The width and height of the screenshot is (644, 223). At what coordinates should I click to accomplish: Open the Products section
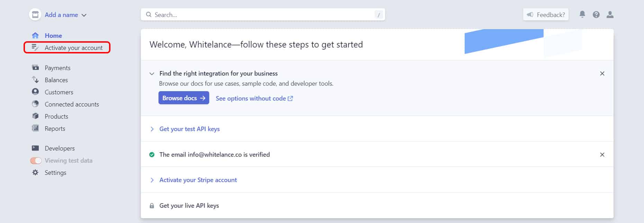56,117
